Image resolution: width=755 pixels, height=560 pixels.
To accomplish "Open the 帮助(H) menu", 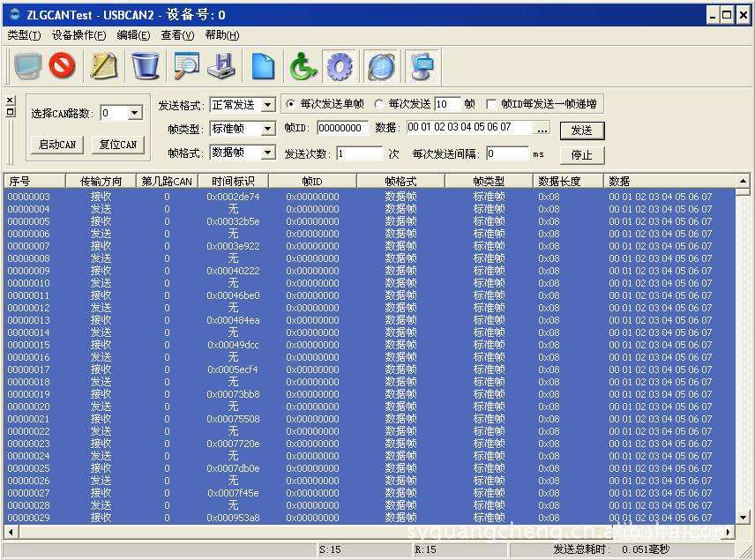I will [222, 35].
